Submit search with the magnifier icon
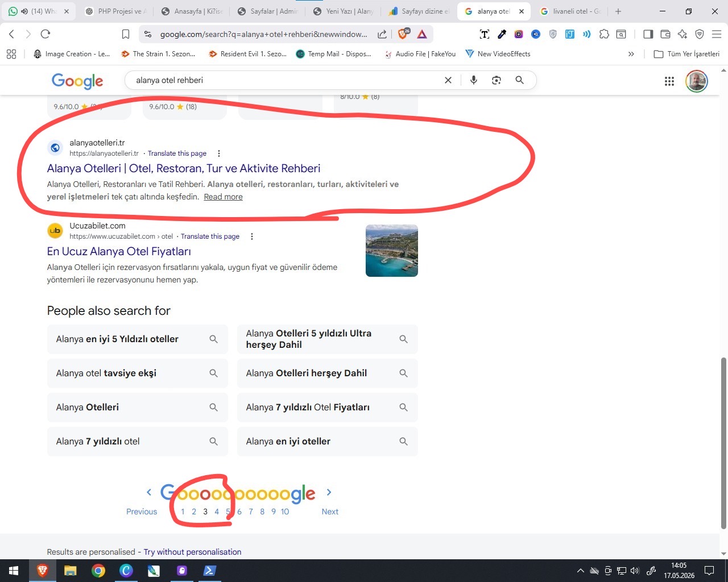The image size is (728, 582). (519, 80)
